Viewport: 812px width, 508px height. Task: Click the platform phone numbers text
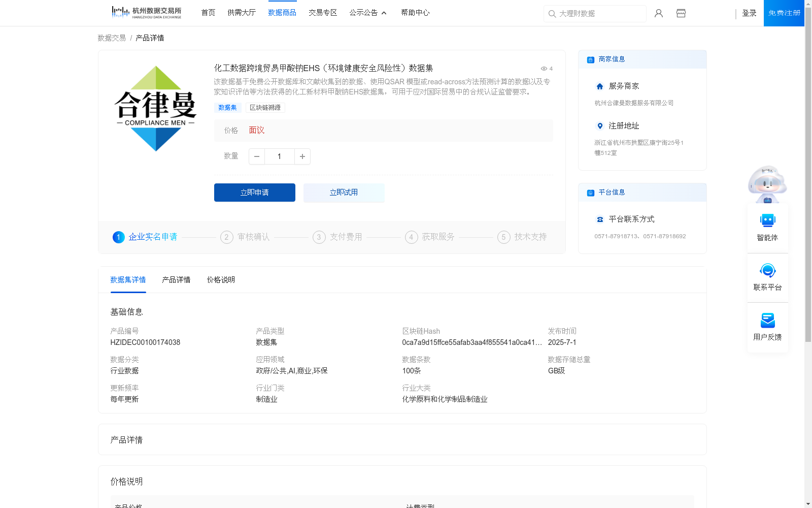tap(640, 236)
